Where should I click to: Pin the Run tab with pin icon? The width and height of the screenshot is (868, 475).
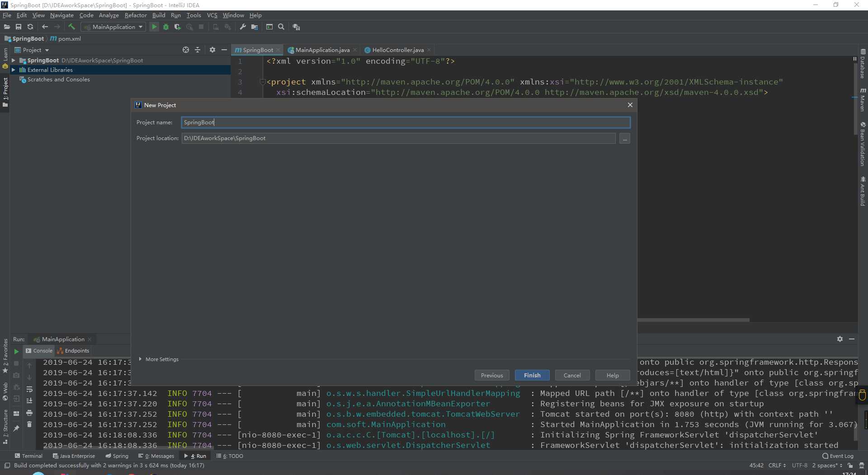16,428
